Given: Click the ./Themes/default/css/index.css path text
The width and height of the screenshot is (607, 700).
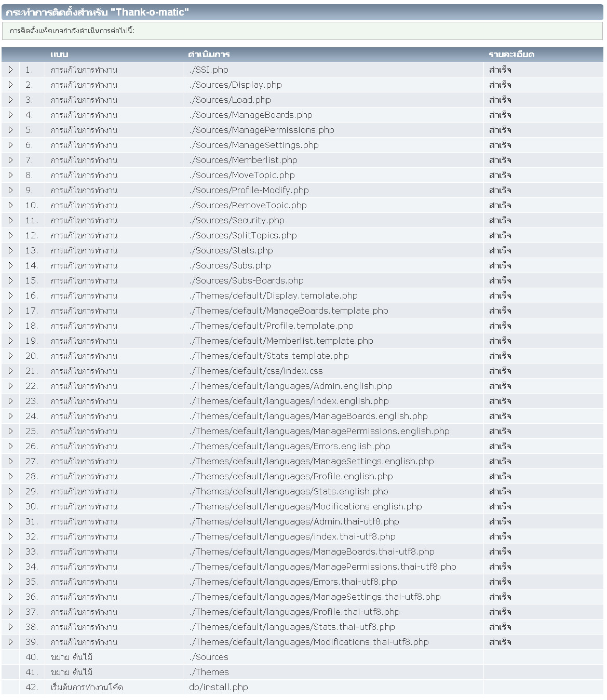Looking at the screenshot, I should 256,371.
